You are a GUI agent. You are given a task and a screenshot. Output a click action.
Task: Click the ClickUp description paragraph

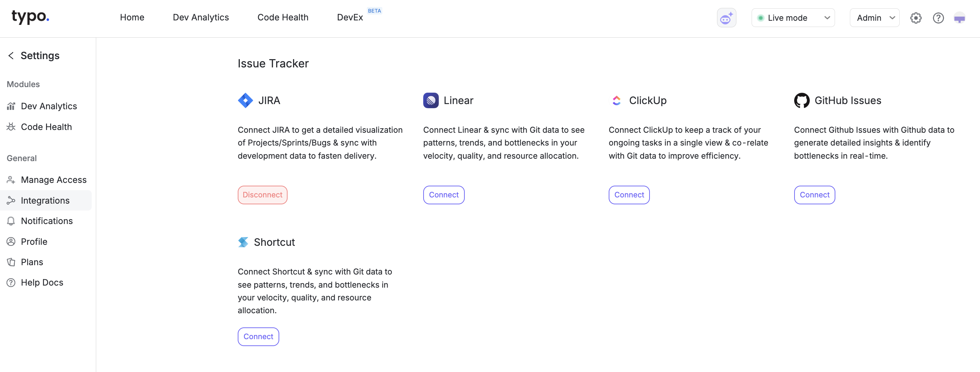(688, 143)
